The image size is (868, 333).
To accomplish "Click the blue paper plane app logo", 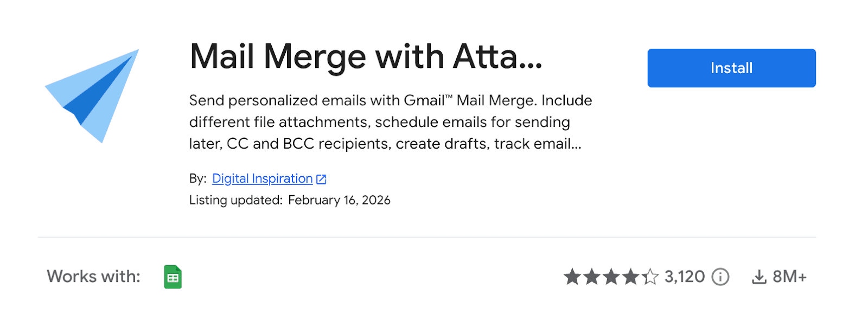I will coord(93,95).
